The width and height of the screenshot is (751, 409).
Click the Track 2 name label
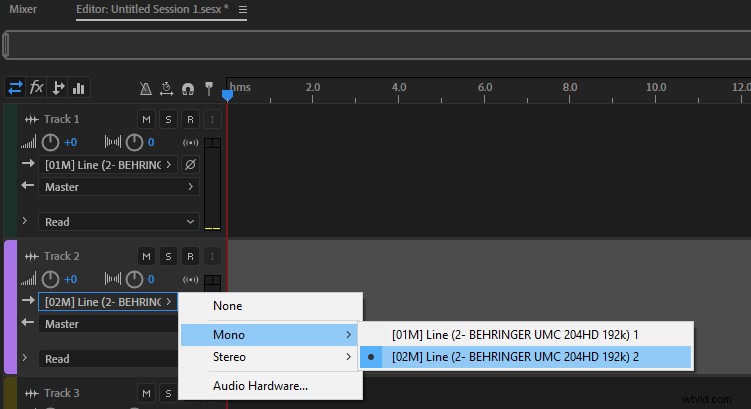pyautogui.click(x=62, y=256)
